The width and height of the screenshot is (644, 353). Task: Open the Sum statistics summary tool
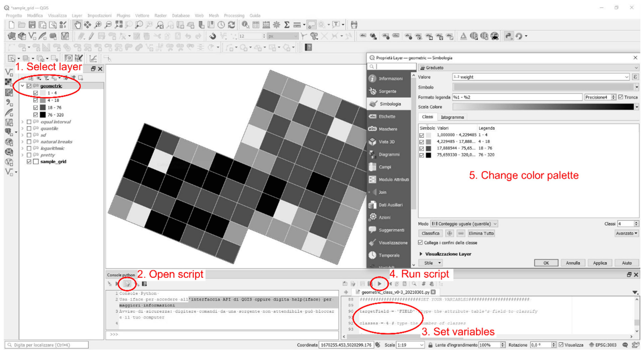(287, 25)
